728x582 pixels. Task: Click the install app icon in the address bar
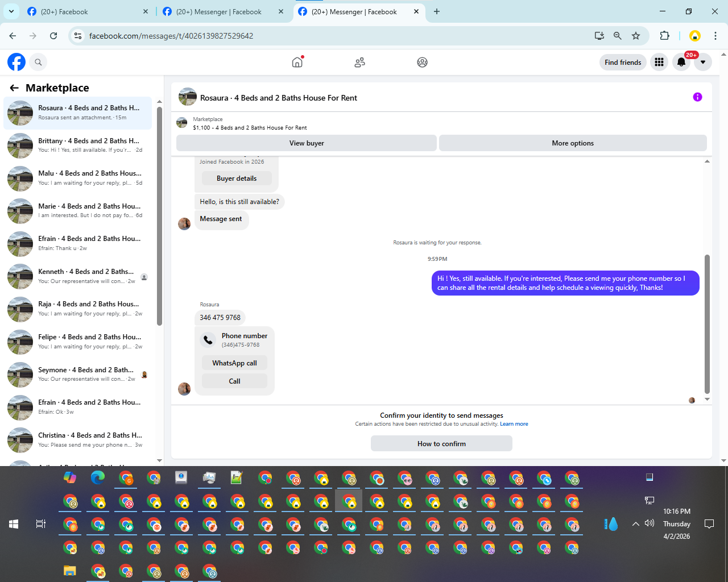[599, 36]
